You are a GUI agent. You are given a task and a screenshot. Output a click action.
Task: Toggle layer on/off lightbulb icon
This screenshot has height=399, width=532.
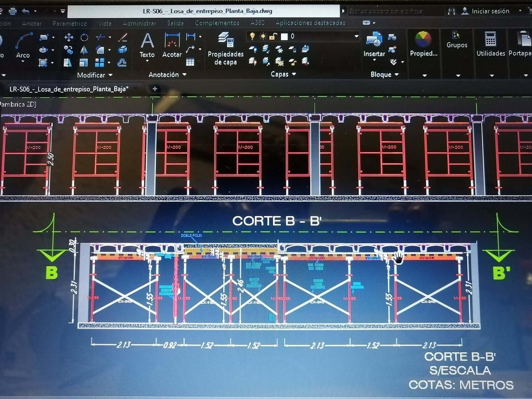click(252, 36)
